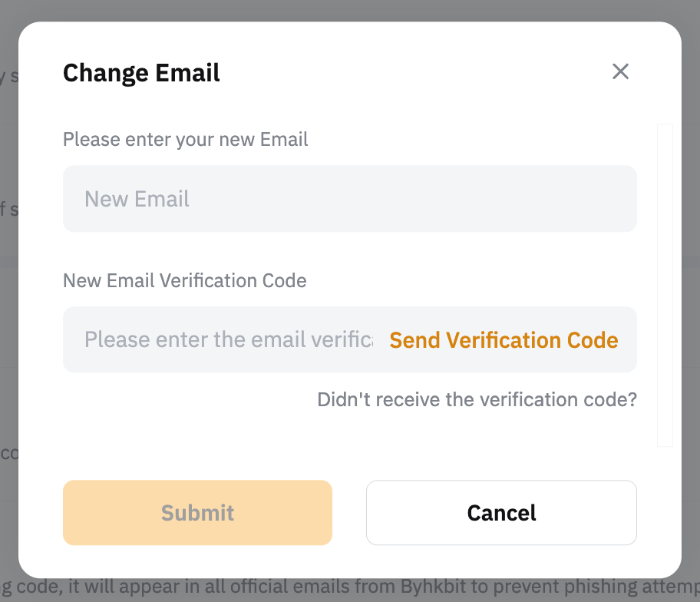Click the "Please enter the email verifica…" placeholder
This screenshot has height=602, width=700.
tap(228, 340)
